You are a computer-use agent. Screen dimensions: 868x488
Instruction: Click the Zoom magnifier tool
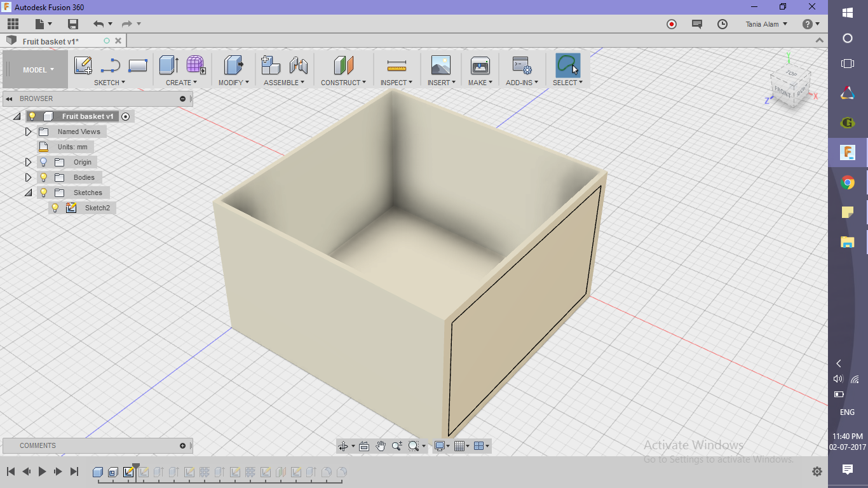point(397,446)
